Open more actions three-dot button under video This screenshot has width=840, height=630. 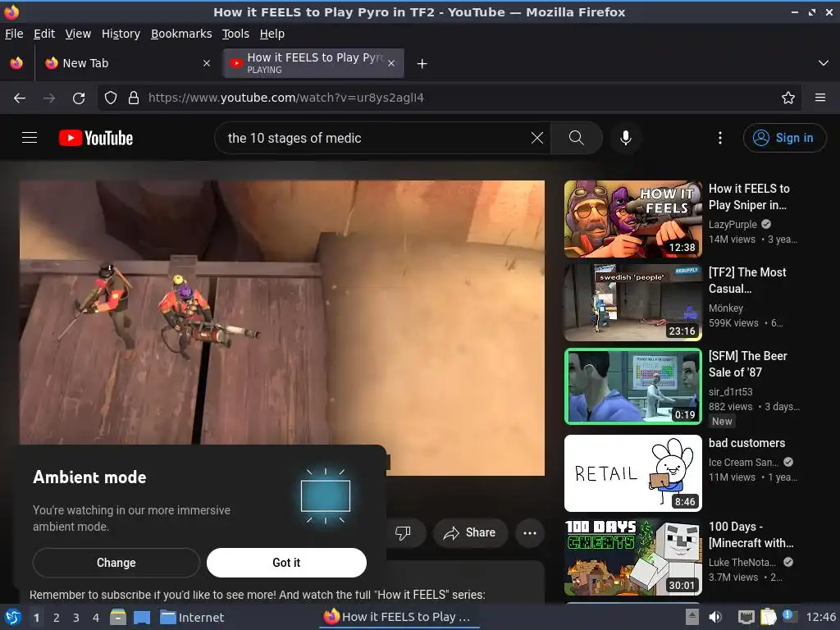click(530, 532)
